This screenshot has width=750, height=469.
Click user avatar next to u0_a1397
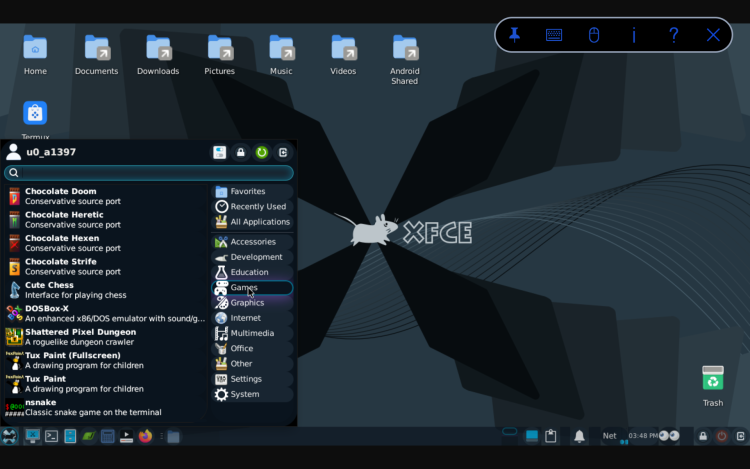click(x=13, y=152)
